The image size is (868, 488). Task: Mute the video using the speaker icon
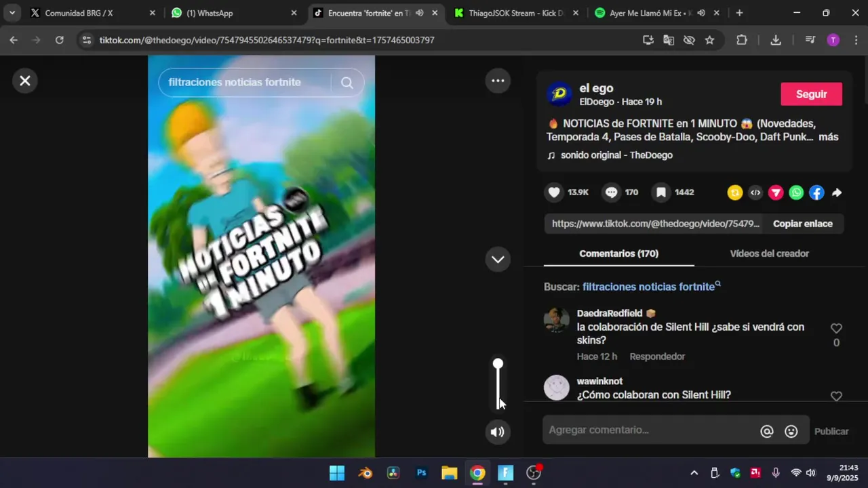click(498, 432)
